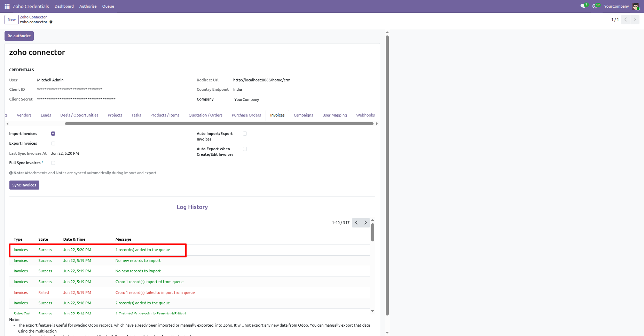Click the log history vertical scrollbar
The height and width of the screenshot is (336, 644).
372,232
